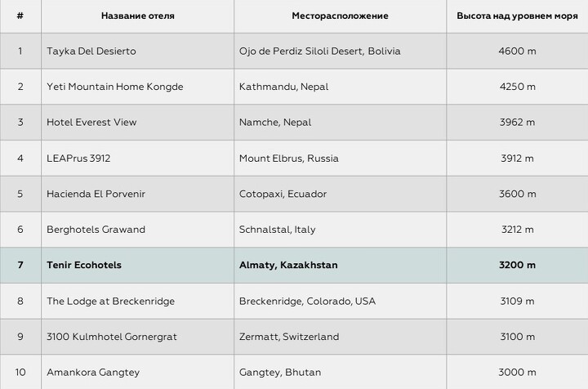This screenshot has width=588, height=389.
Task: Click the "Месторасположение" column header
Action: pos(340,16)
